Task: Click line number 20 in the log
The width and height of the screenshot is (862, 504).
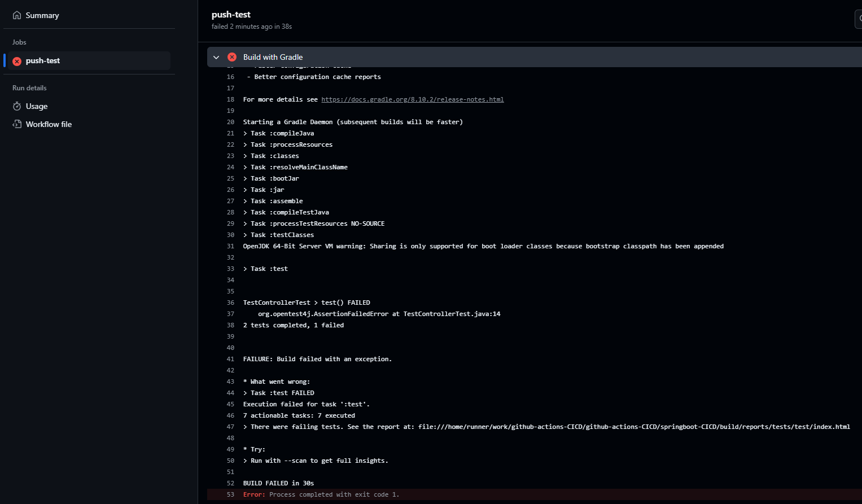Action: tap(230, 122)
